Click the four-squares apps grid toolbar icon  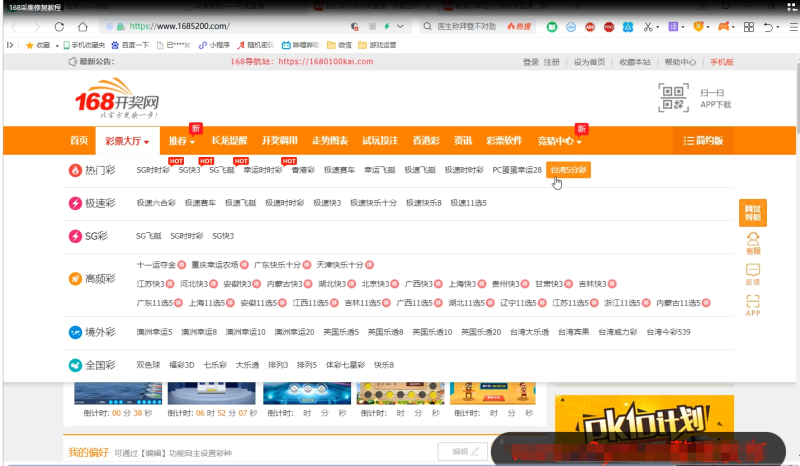(748, 27)
